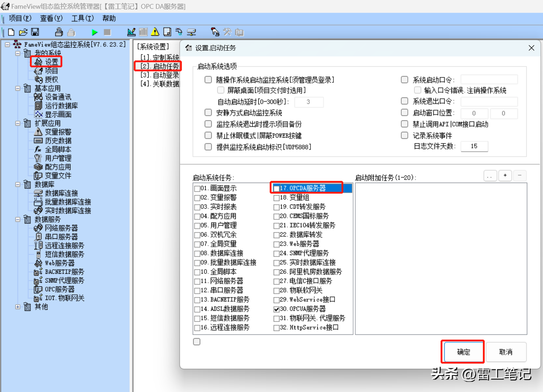Click the 取消 button
Viewport: 543px width, 392px height.
(506, 352)
